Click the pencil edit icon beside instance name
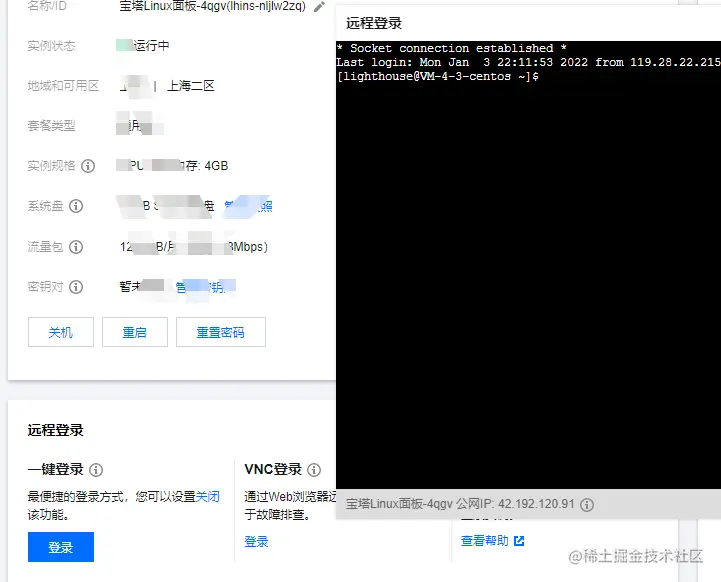The image size is (721, 582). tap(319, 6)
